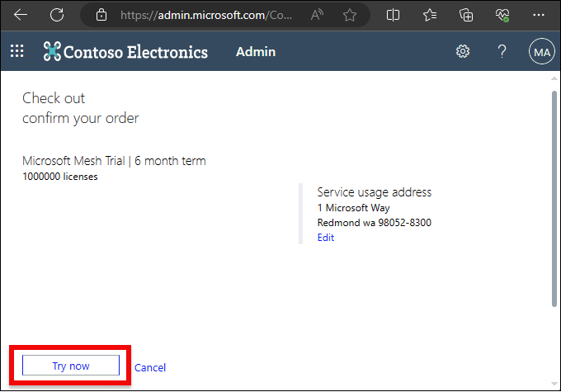561x392 pixels.
Task: Open the Settings gear
Action: click(x=463, y=52)
